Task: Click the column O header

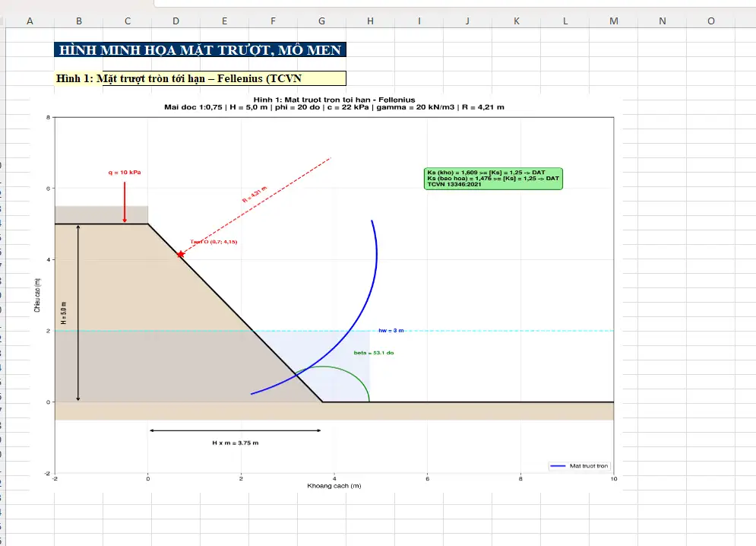Action: [711, 21]
